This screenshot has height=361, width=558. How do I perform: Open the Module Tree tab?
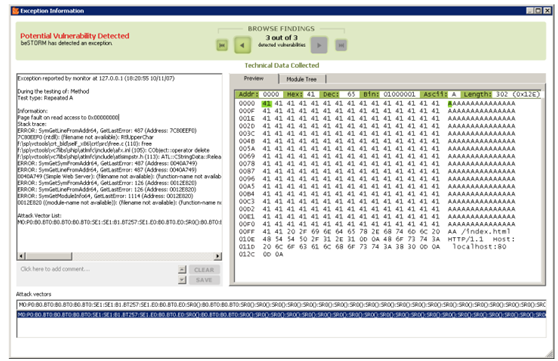(301, 79)
